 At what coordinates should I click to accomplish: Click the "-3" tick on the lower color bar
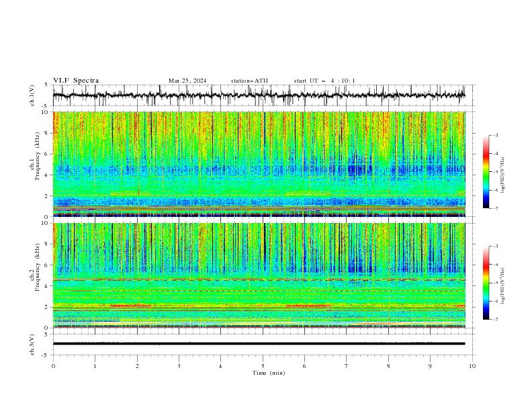tap(496, 246)
